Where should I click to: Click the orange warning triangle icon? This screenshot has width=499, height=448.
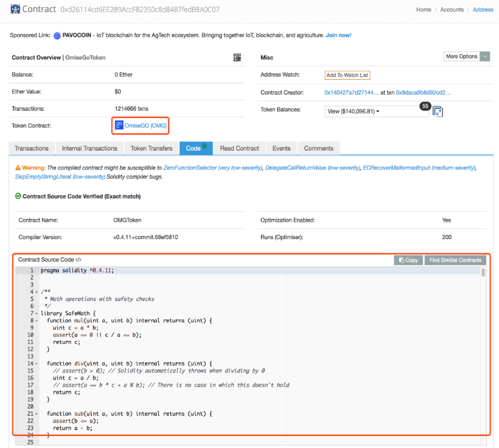pyautogui.click(x=18, y=168)
